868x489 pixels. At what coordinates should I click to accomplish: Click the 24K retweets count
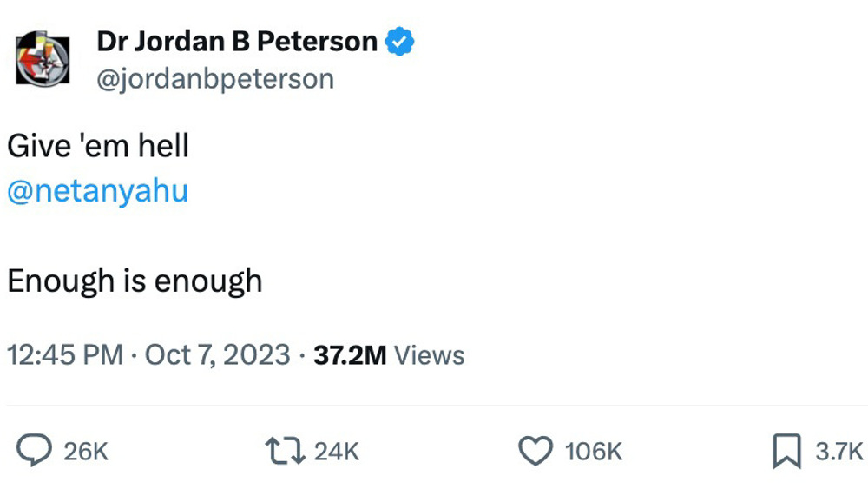[x=337, y=452]
